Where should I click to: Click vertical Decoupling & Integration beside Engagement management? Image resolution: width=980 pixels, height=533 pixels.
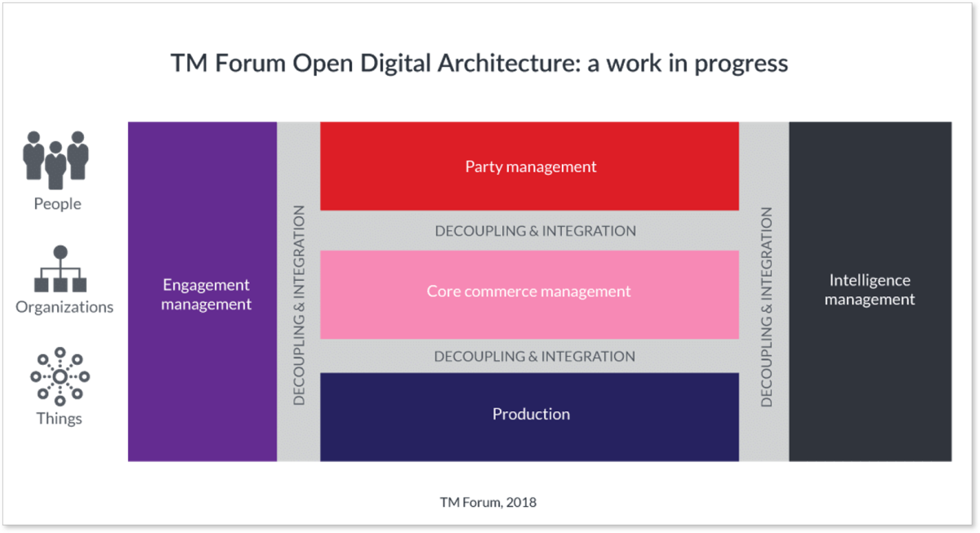299,305
